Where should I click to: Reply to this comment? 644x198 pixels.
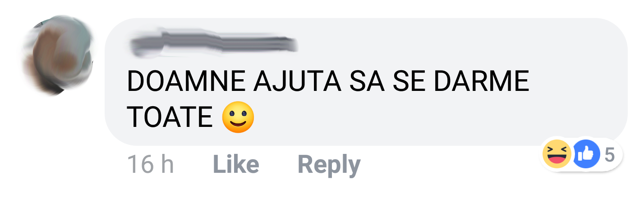[329, 165]
